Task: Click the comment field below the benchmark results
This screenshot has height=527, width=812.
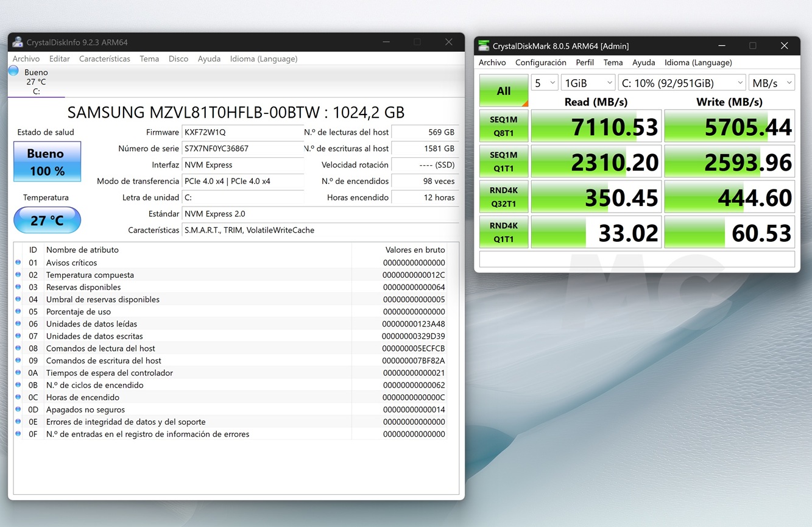Action: click(636, 258)
